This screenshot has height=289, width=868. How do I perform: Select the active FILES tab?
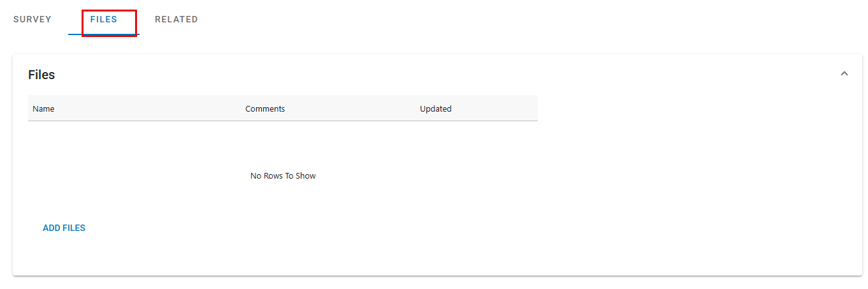pyautogui.click(x=104, y=20)
